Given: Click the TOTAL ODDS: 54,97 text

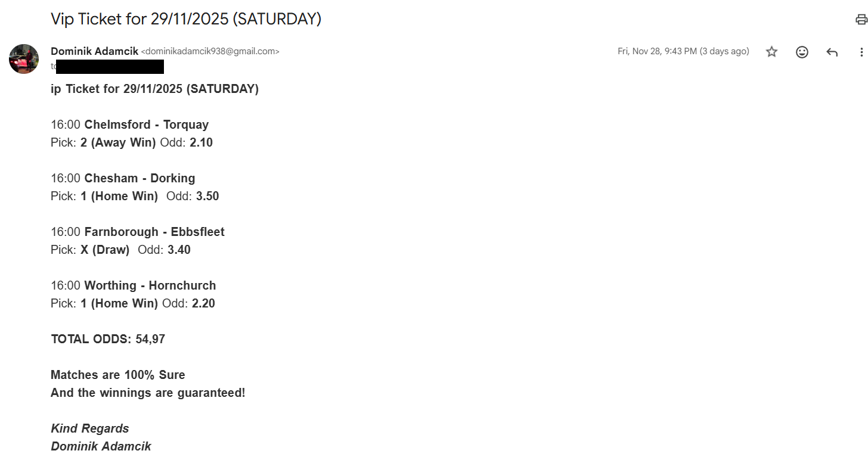Looking at the screenshot, I should [x=108, y=339].
